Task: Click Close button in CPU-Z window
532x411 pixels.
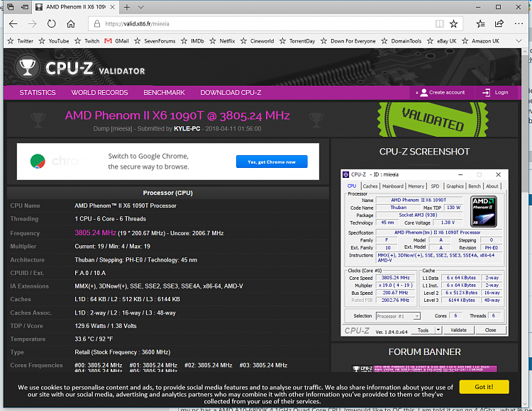Action: [490, 330]
